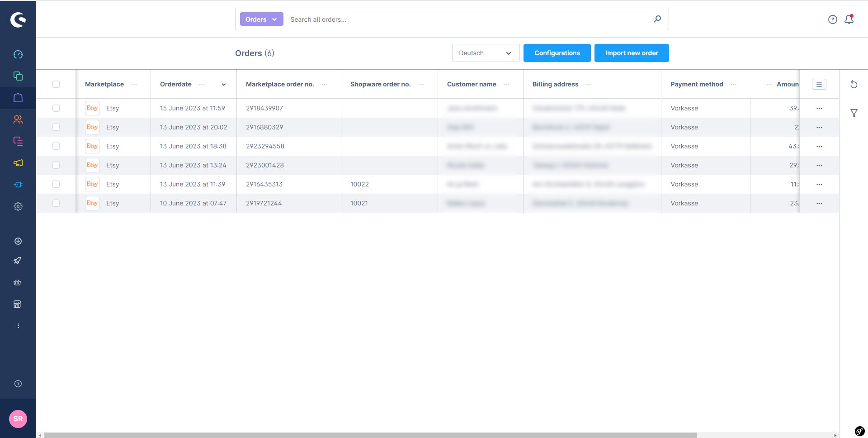Open Orderdate column options dots
This screenshot has width=868, height=438.
click(202, 85)
